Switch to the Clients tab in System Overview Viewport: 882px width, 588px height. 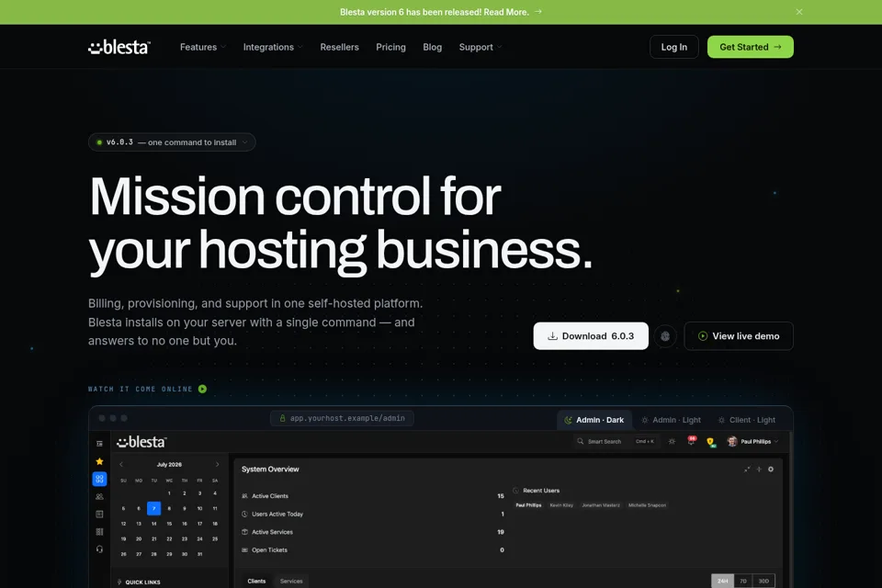(x=256, y=582)
